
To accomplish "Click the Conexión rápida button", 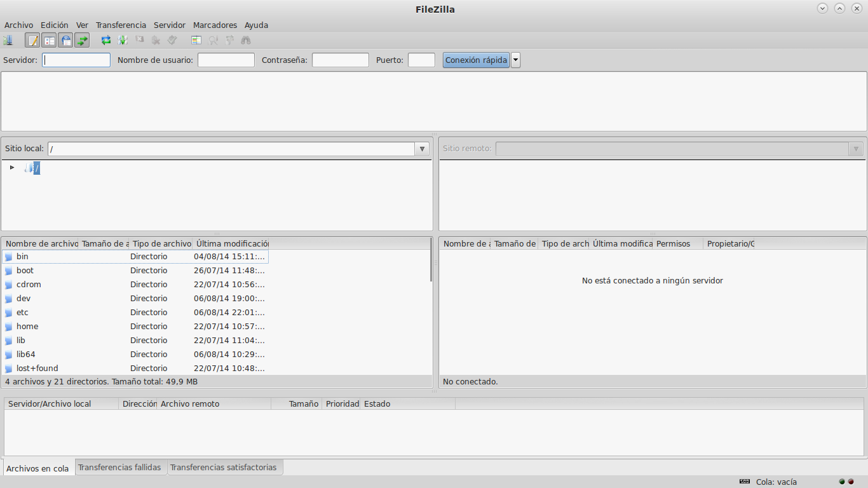I will 476,60.
